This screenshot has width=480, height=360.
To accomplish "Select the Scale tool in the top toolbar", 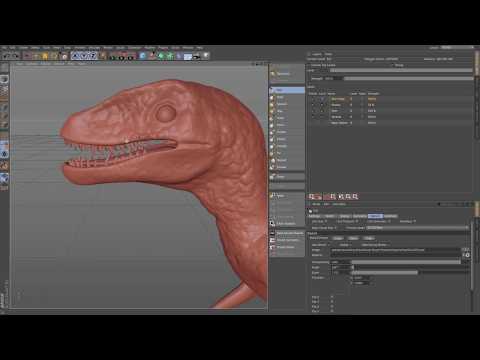I will (45, 56).
